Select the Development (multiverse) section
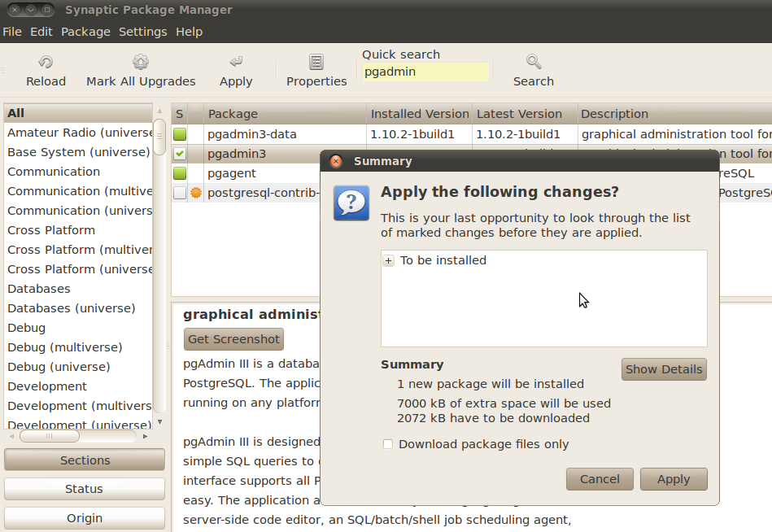Image resolution: width=772 pixels, height=532 pixels. click(78, 406)
